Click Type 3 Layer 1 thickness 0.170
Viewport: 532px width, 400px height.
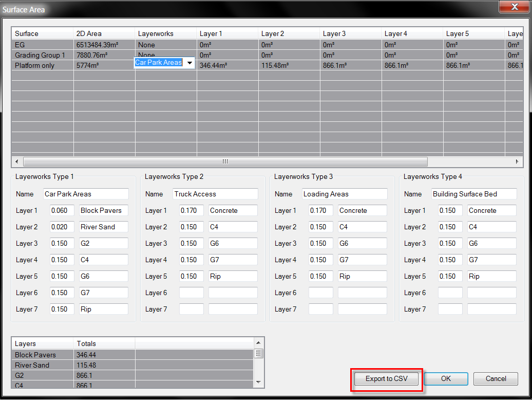click(320, 210)
